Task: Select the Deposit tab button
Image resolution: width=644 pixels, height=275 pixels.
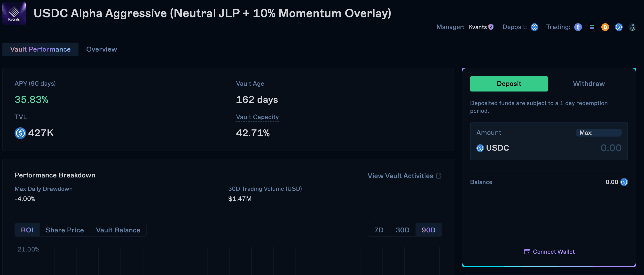Action: pos(509,84)
